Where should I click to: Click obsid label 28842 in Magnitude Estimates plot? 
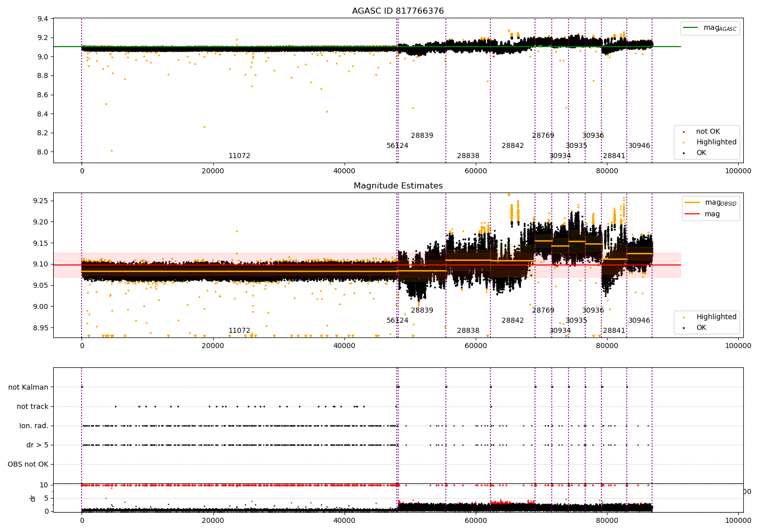tap(513, 321)
